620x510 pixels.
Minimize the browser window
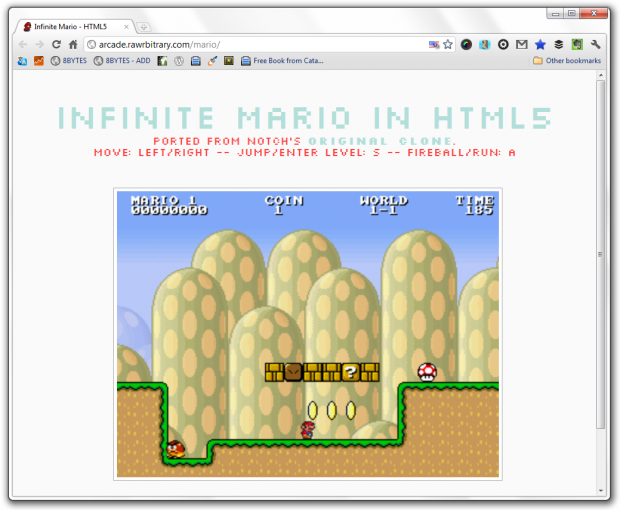tap(556, 14)
